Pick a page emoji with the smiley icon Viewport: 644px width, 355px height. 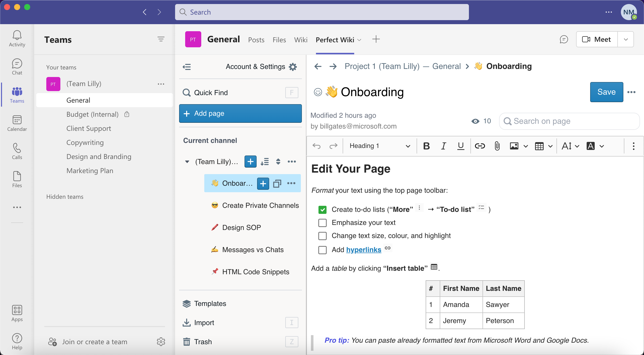coord(318,92)
